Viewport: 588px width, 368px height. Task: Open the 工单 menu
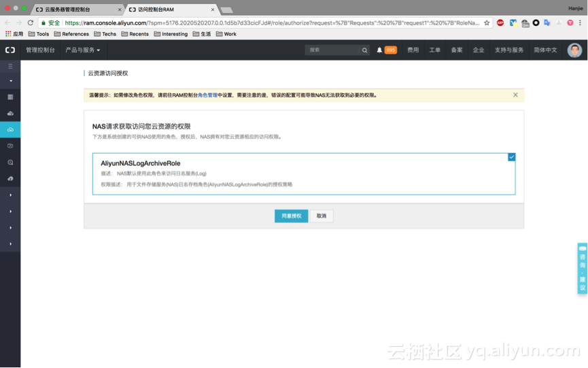(x=434, y=50)
